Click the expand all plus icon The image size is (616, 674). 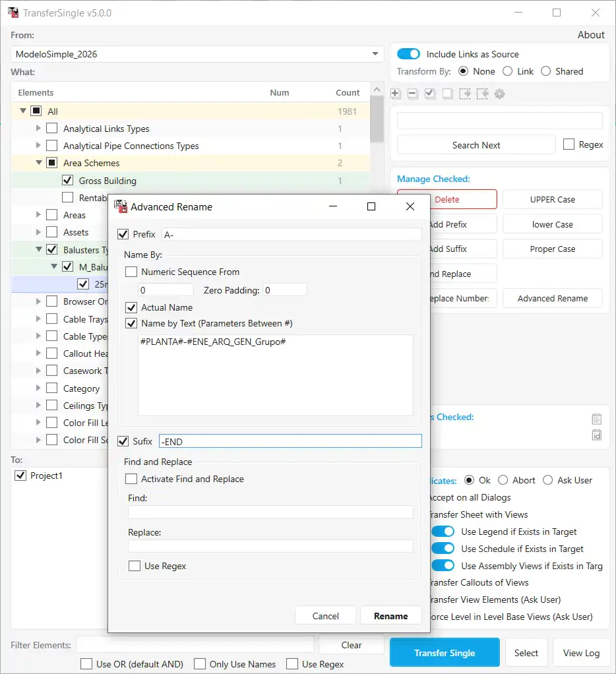(x=396, y=94)
